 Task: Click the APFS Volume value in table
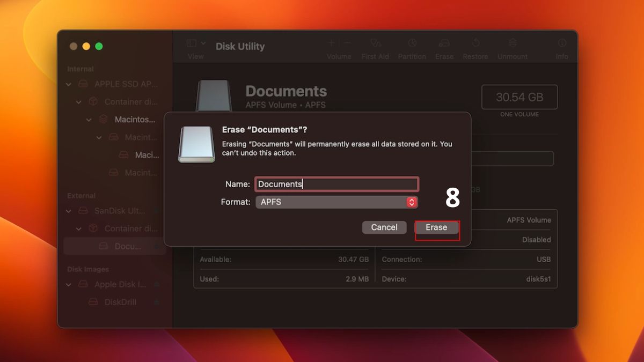[x=529, y=220]
